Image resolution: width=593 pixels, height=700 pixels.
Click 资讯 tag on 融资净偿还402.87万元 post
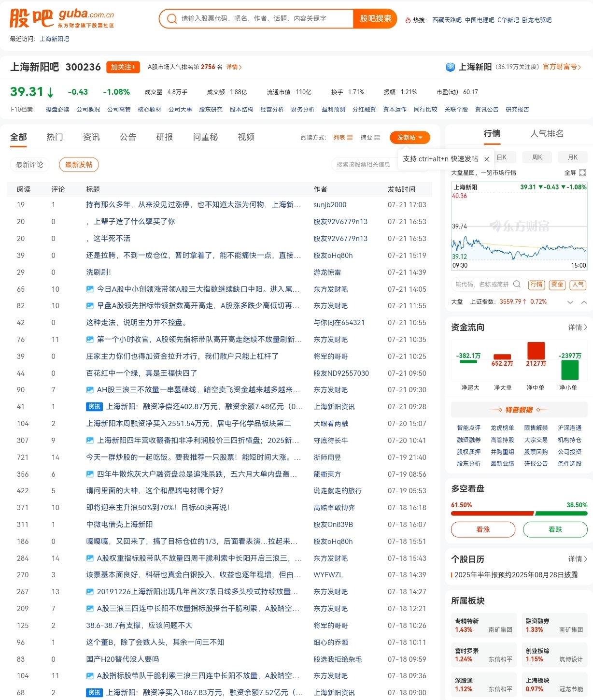tap(94, 407)
